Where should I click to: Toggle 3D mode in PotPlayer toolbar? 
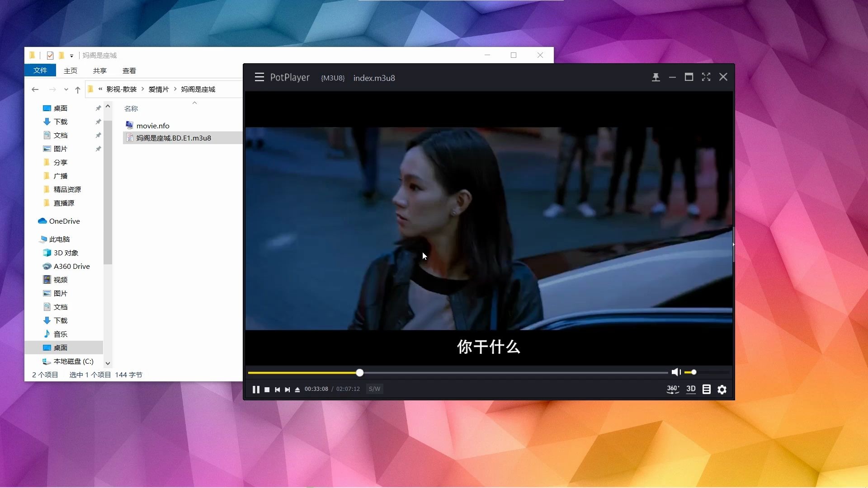coord(690,389)
